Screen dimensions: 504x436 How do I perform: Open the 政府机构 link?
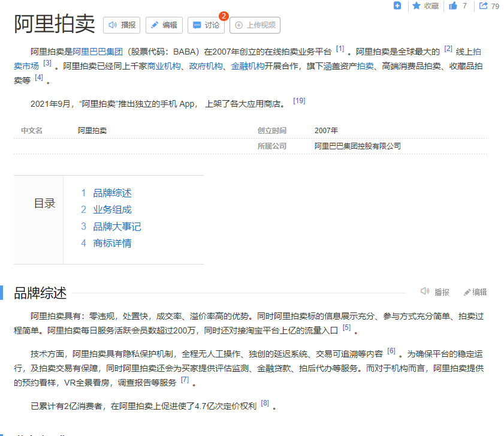coord(206,66)
